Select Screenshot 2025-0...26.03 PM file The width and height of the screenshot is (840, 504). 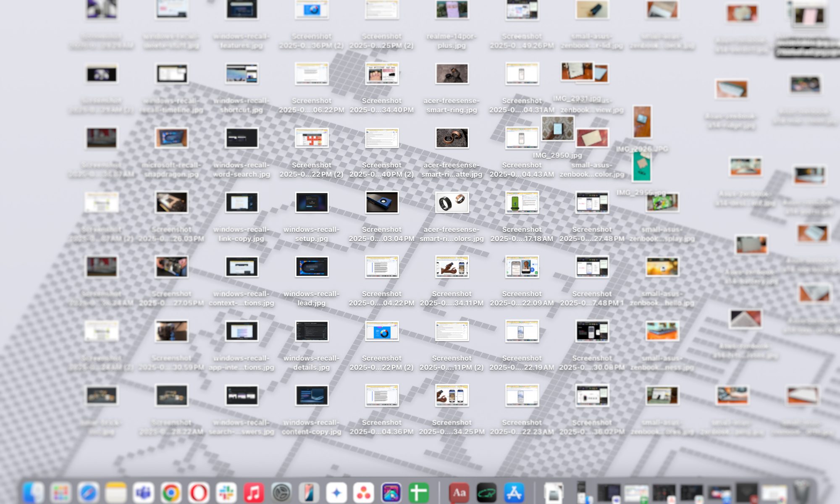coord(171,202)
